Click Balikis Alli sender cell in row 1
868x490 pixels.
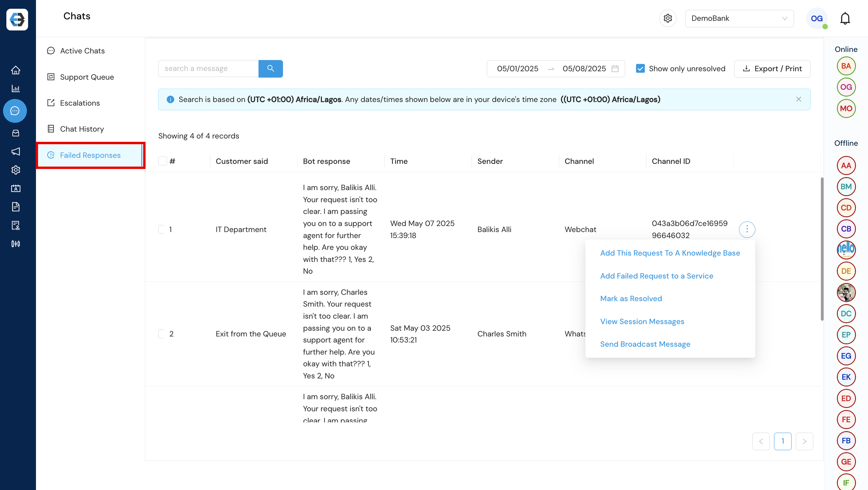pyautogui.click(x=494, y=229)
